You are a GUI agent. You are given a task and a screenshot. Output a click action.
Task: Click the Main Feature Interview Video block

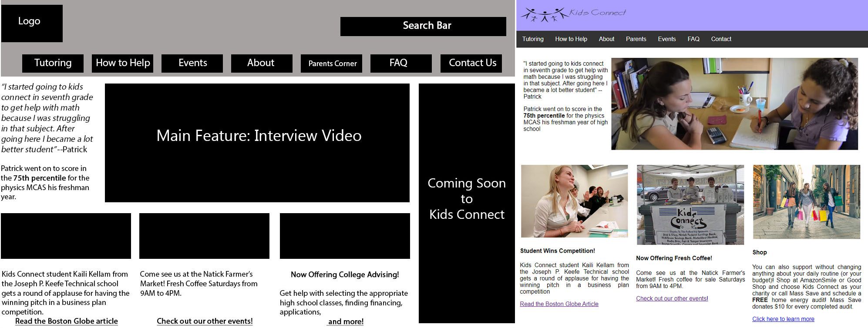[x=257, y=143]
